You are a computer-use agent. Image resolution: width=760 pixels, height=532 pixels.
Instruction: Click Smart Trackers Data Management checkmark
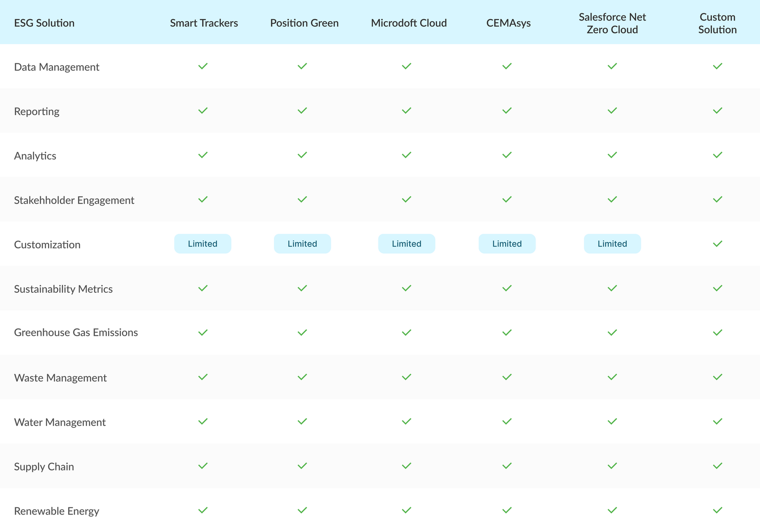[x=203, y=66]
